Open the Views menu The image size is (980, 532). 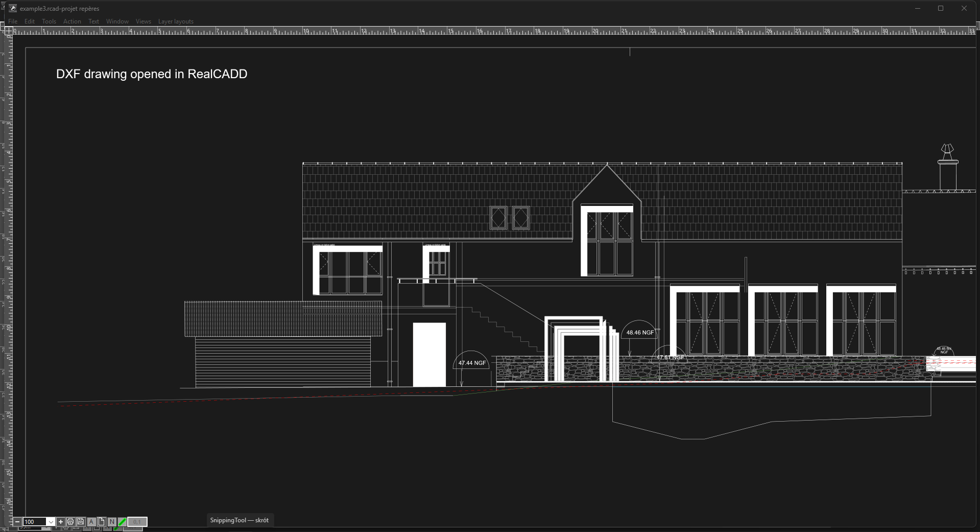[143, 21]
